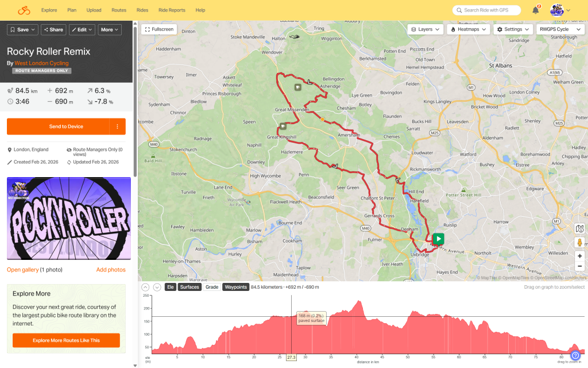588x368 pixels.
Task: Open the notifications bell
Action: [x=535, y=10]
